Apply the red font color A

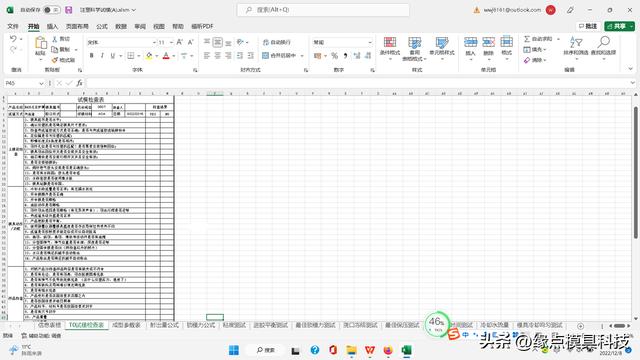[x=166, y=56]
